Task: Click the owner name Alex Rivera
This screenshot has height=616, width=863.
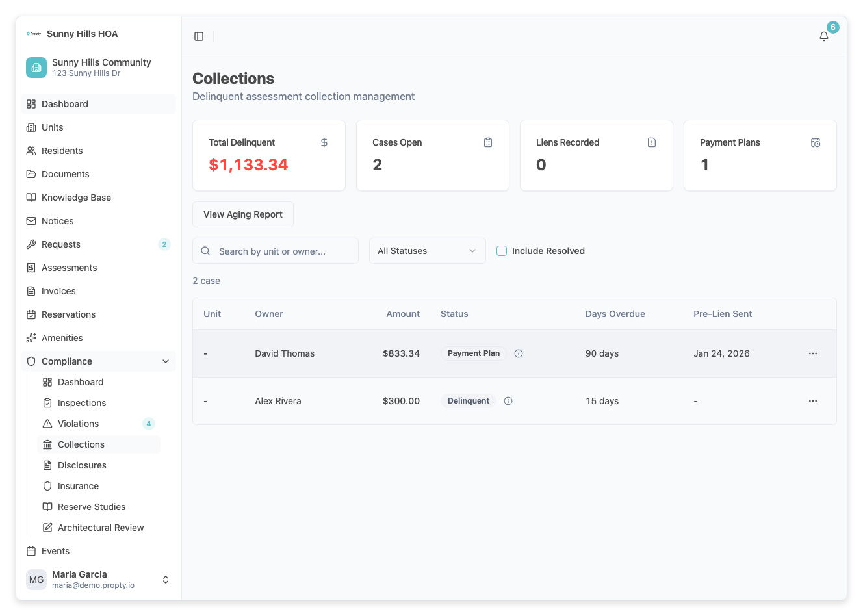Action: 278,401
